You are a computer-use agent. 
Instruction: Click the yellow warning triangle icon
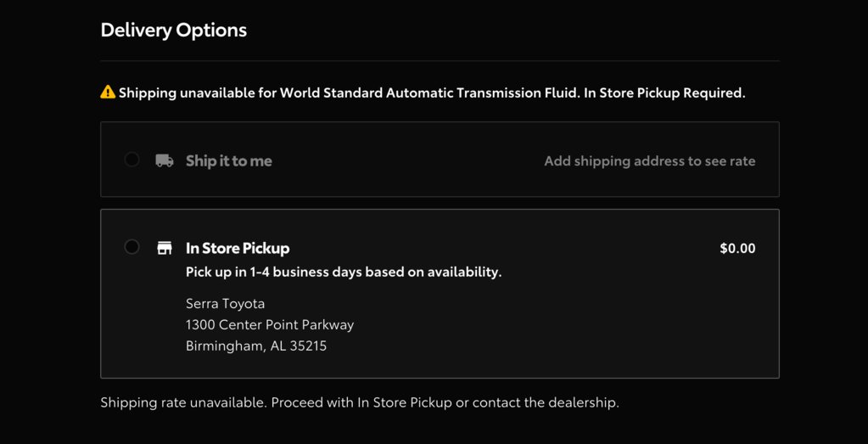tap(108, 92)
